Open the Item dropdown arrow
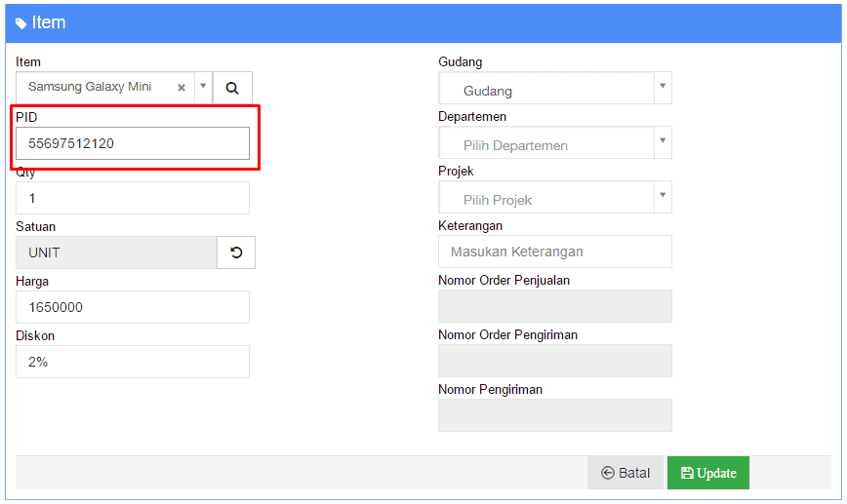This screenshot has width=847, height=504. point(203,87)
